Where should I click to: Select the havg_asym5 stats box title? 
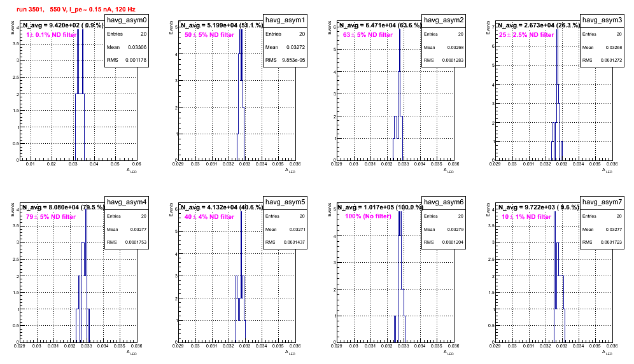pyautogui.click(x=285, y=202)
